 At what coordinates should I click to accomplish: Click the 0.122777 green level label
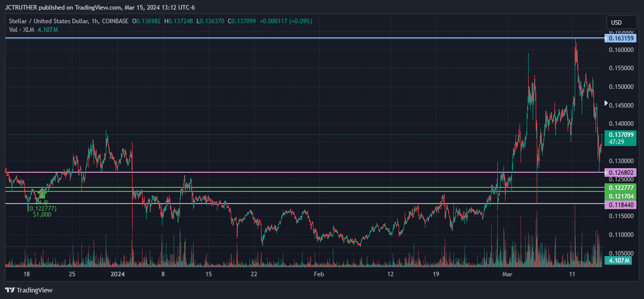coord(620,187)
